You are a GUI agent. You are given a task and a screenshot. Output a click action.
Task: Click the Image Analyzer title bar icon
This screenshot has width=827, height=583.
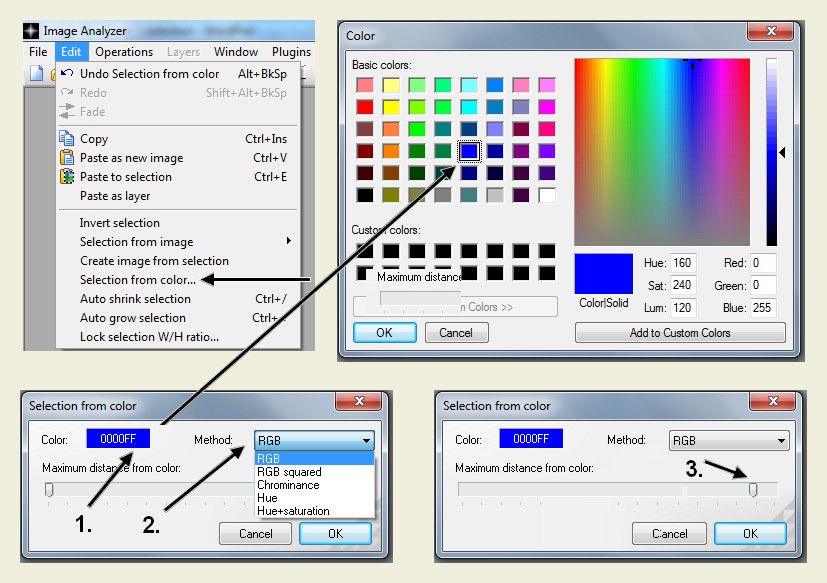click(31, 30)
